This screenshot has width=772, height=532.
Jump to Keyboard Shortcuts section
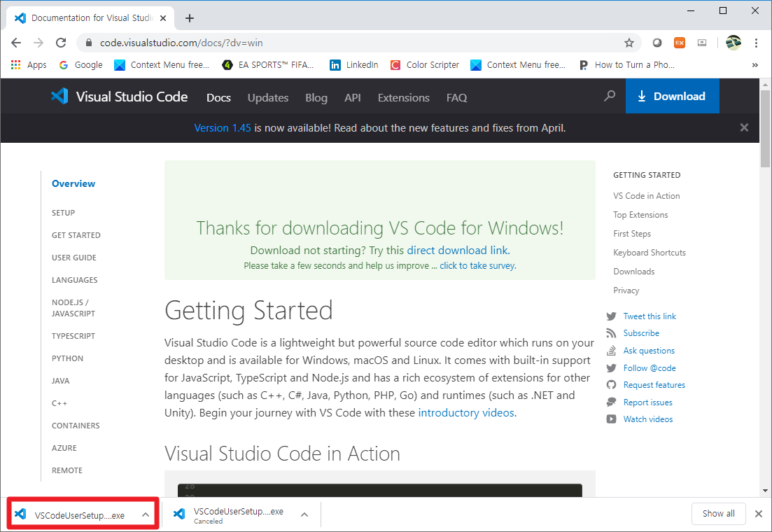click(x=650, y=252)
